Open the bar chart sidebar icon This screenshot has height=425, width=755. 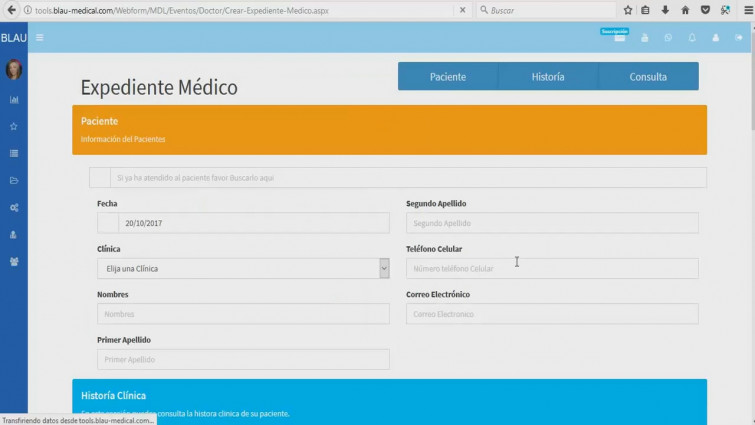[x=14, y=100]
